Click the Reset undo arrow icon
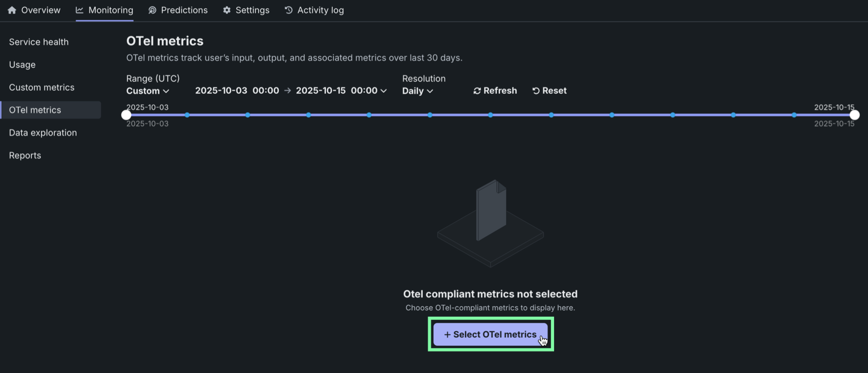This screenshot has width=868, height=373. coord(536,91)
